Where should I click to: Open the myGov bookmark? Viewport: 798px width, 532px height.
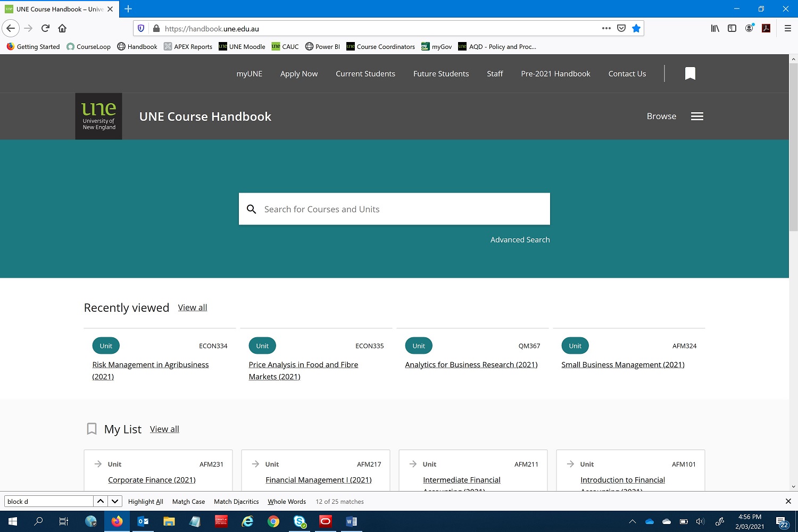(x=436, y=47)
